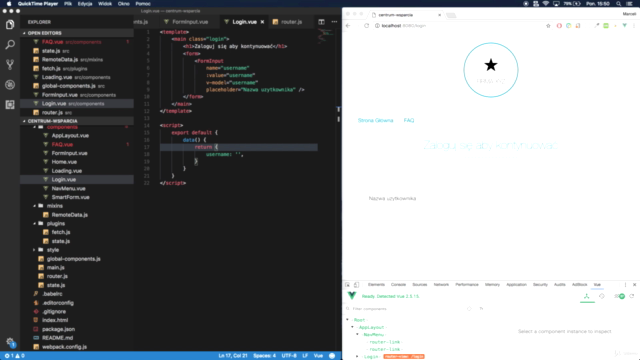Click the editor minimap scrollbar
The width and height of the screenshot is (640, 360).
338,114
